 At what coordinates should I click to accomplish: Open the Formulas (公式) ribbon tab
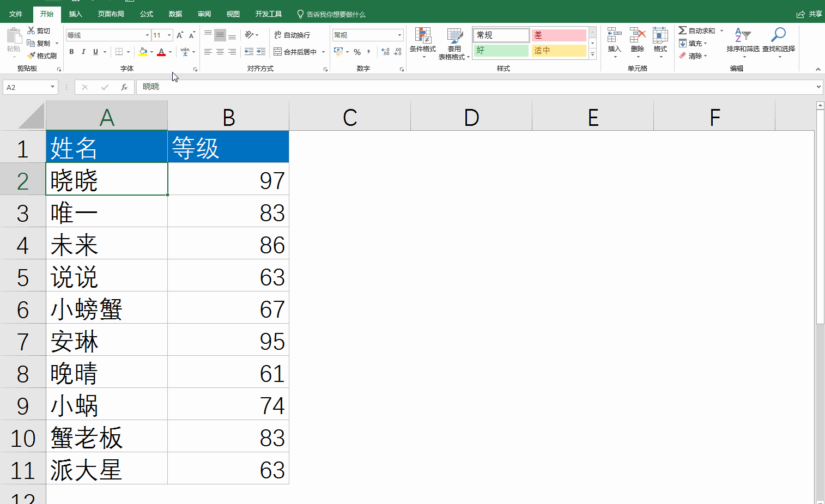coord(147,14)
